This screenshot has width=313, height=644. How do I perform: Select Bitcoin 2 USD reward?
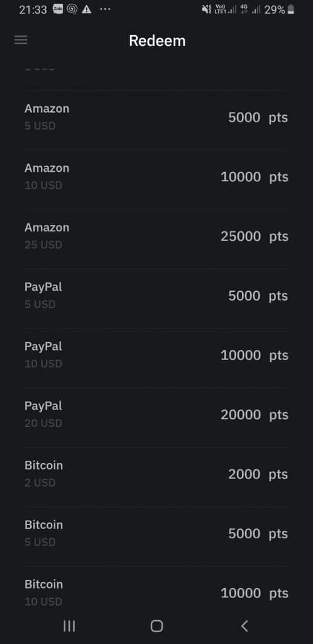[x=156, y=474]
